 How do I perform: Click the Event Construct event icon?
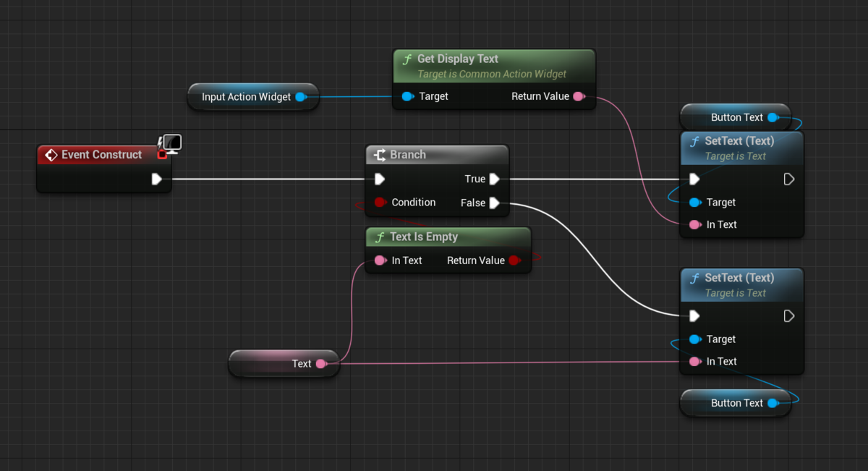[x=51, y=154]
